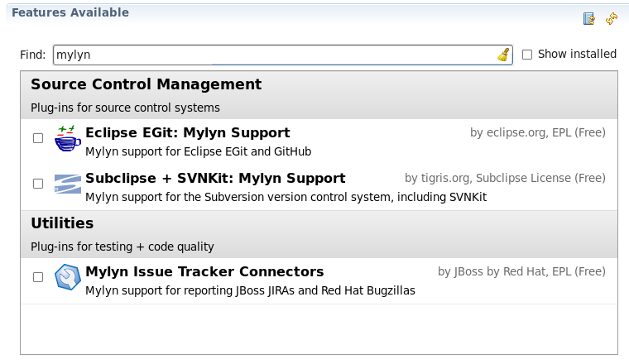Click the refresh arrows icon at top right

(x=612, y=18)
